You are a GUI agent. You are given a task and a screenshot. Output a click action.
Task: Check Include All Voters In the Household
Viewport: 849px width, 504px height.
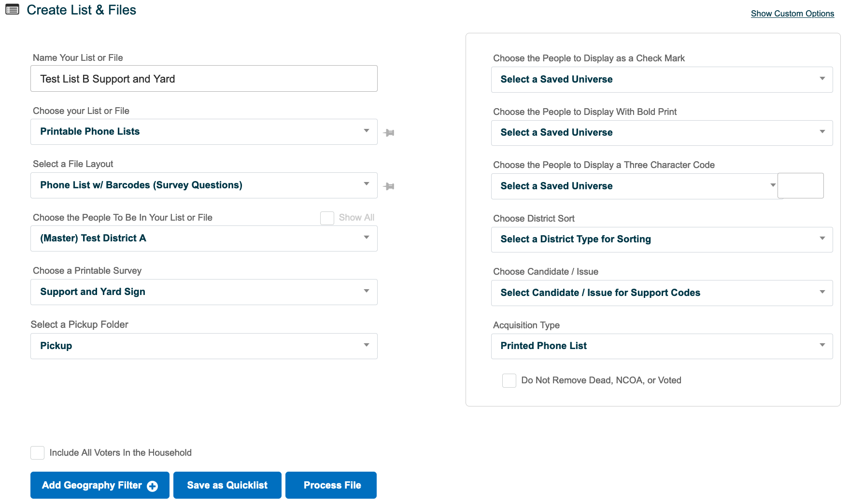pos(37,452)
